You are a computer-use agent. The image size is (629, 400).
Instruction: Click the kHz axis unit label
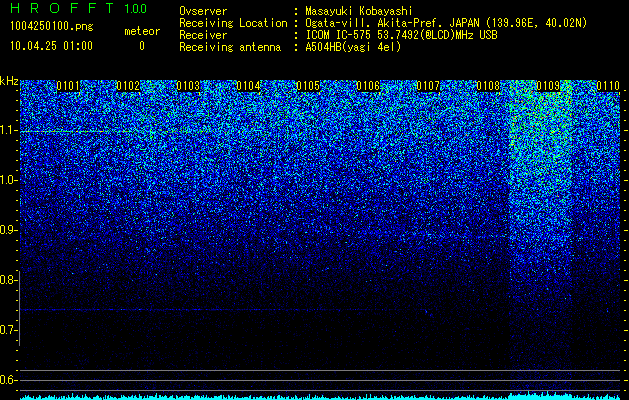(x=9, y=81)
